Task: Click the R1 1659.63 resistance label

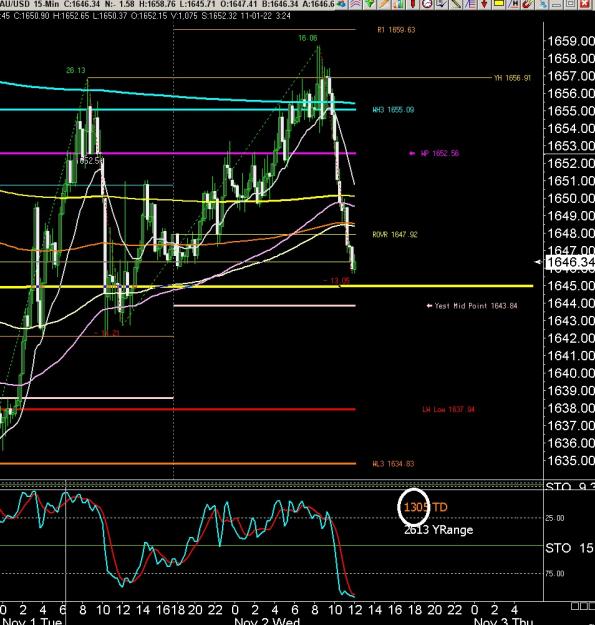Action: coord(396,30)
